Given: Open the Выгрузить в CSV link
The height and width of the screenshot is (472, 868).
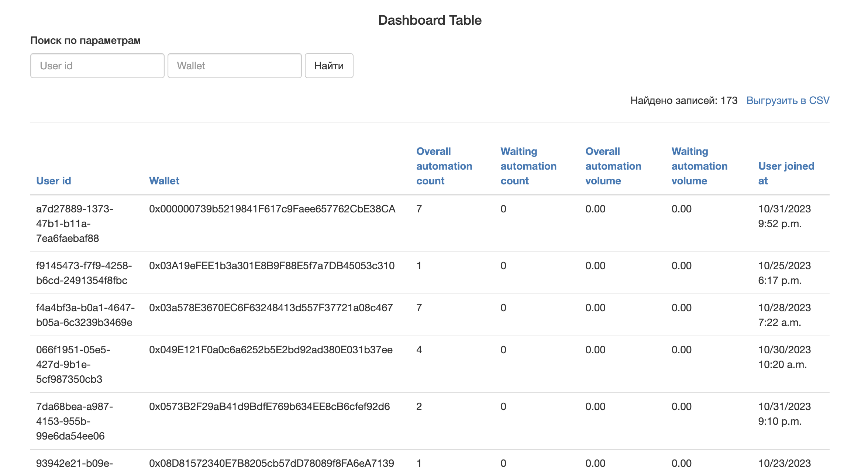Looking at the screenshot, I should [x=788, y=100].
